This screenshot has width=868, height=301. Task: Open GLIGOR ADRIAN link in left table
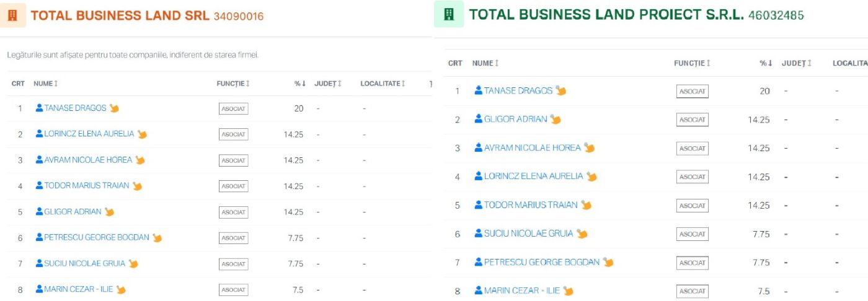tap(73, 212)
